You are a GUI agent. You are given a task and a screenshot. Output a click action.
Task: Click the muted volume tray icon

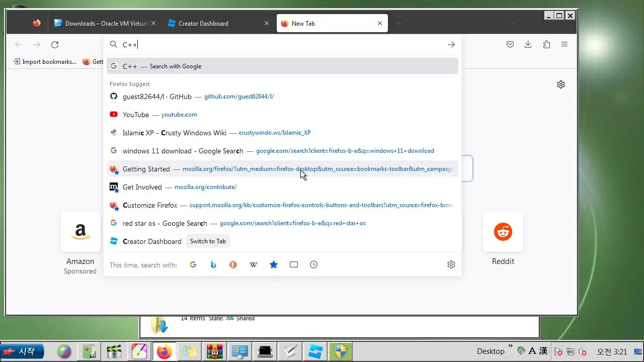coord(583,351)
